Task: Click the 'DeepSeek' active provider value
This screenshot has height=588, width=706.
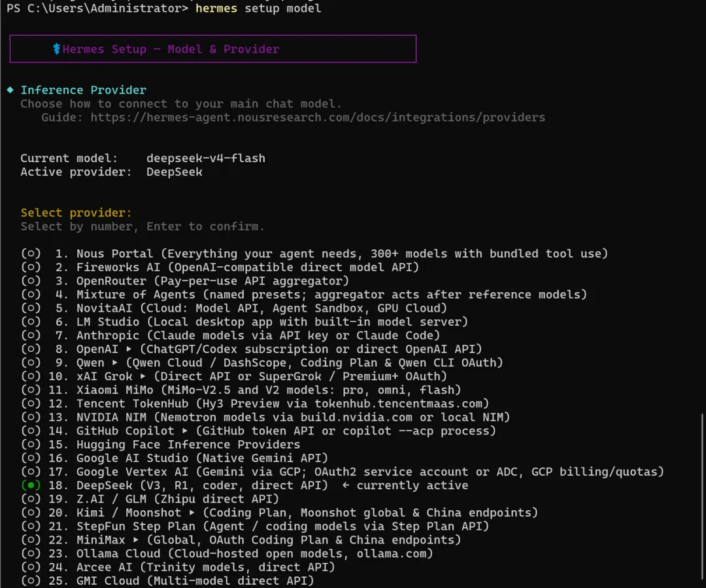Action: [175, 172]
